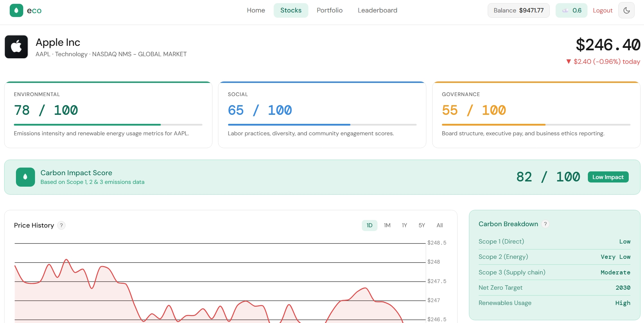Image resolution: width=644 pixels, height=323 pixels.
Task: View the Leaderboard page
Action: (377, 10)
